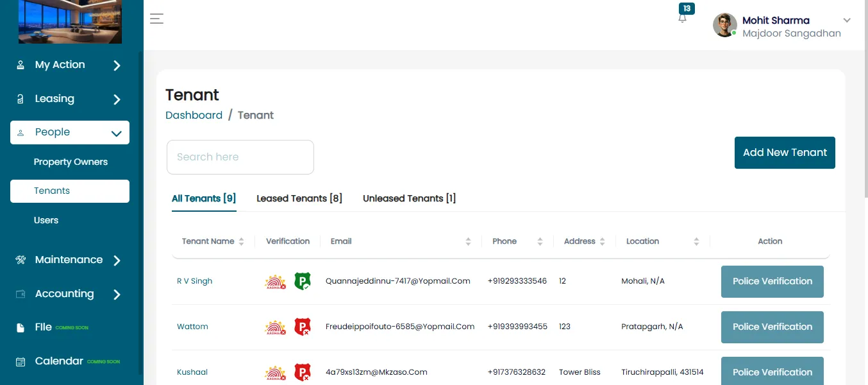The height and width of the screenshot is (385, 868).
Task: Click the Calendar icon in sidebar
Action: (21, 361)
